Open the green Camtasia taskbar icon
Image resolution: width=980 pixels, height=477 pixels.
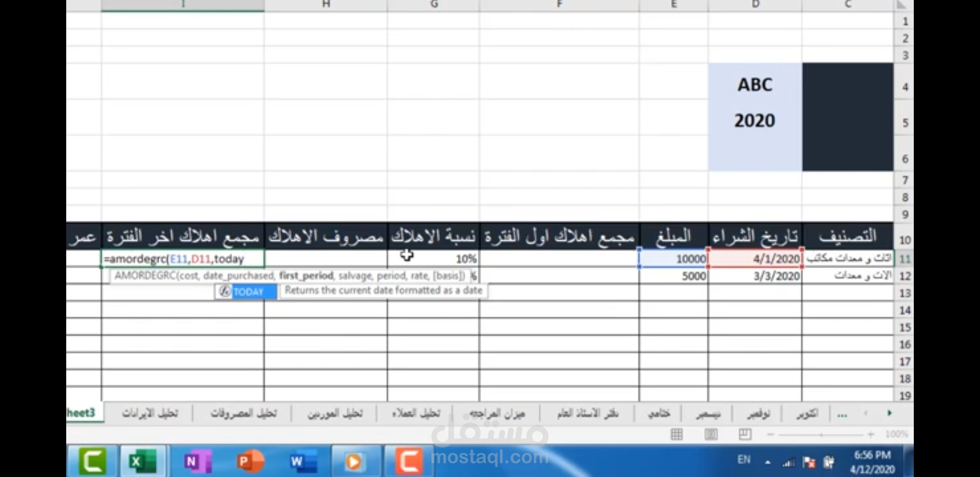(x=92, y=462)
